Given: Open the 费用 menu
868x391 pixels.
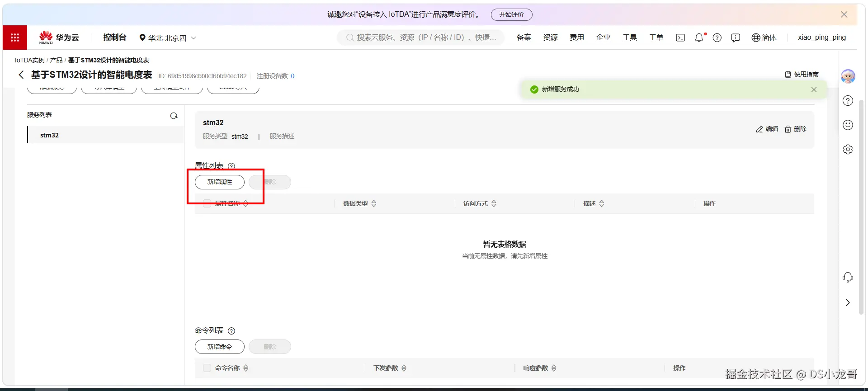Looking at the screenshot, I should click(577, 38).
